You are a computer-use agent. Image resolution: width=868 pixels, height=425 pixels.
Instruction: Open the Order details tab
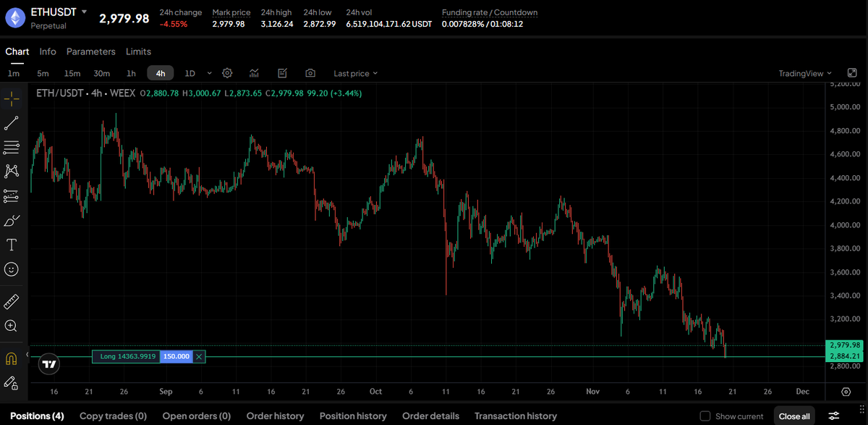coord(430,416)
